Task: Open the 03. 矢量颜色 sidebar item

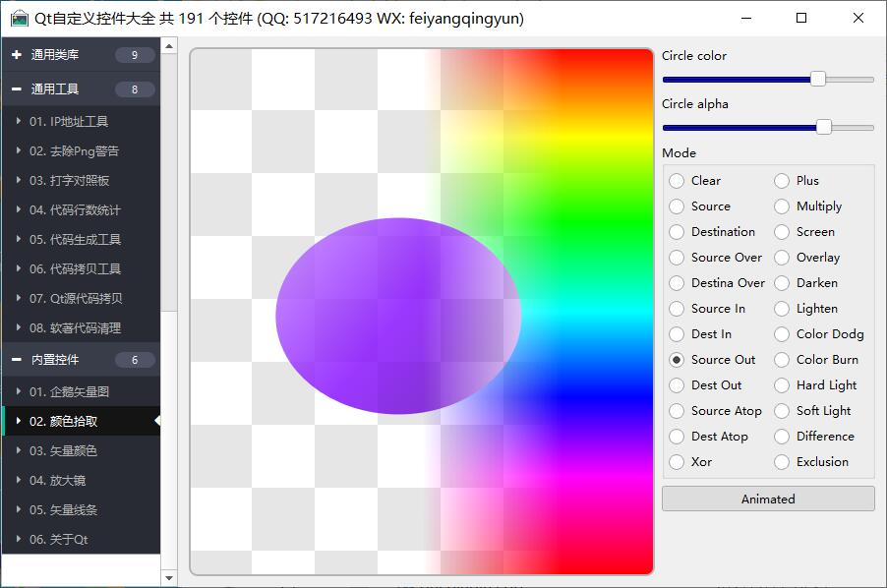Action: [63, 451]
